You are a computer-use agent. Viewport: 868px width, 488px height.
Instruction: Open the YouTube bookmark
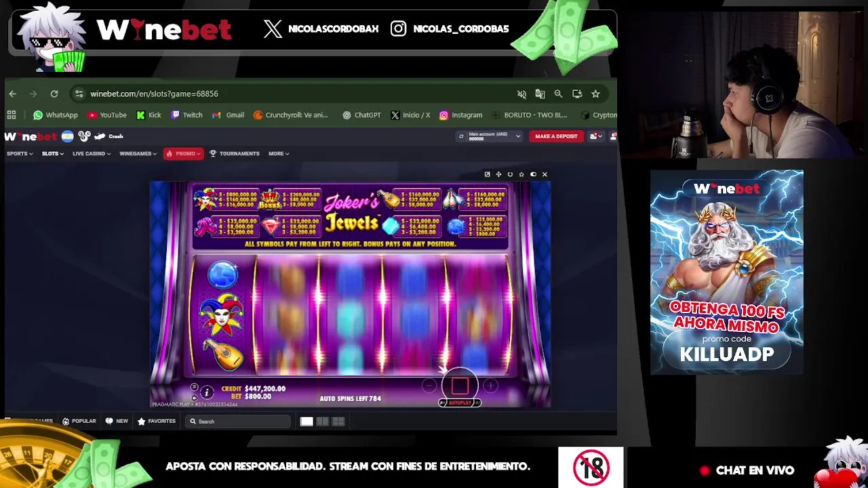(x=107, y=115)
